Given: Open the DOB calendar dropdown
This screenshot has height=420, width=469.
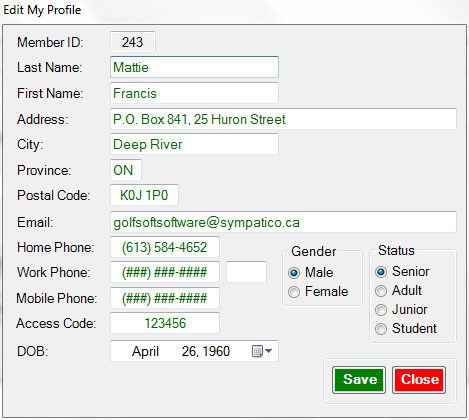Looking at the screenshot, I should click(x=262, y=351).
